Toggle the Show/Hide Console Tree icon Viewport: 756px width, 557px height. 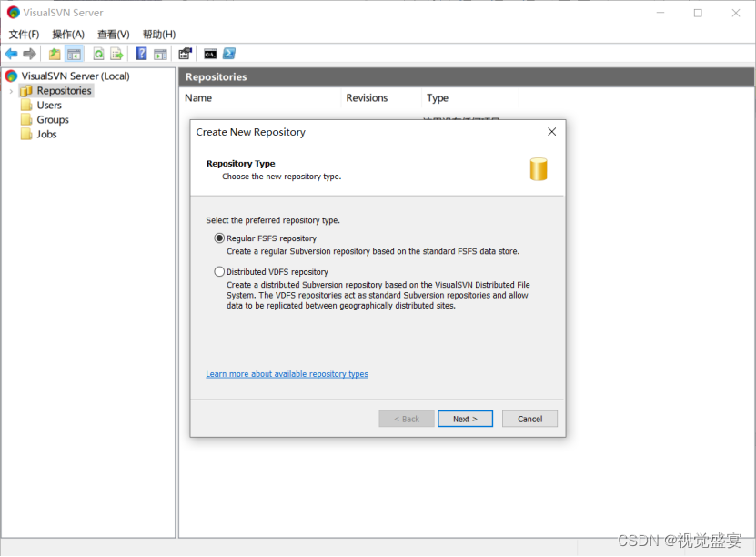[x=75, y=54]
